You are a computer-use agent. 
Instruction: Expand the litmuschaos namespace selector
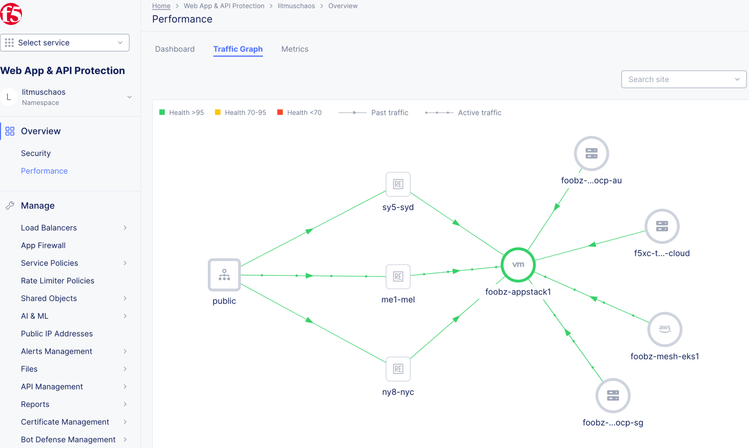click(129, 97)
